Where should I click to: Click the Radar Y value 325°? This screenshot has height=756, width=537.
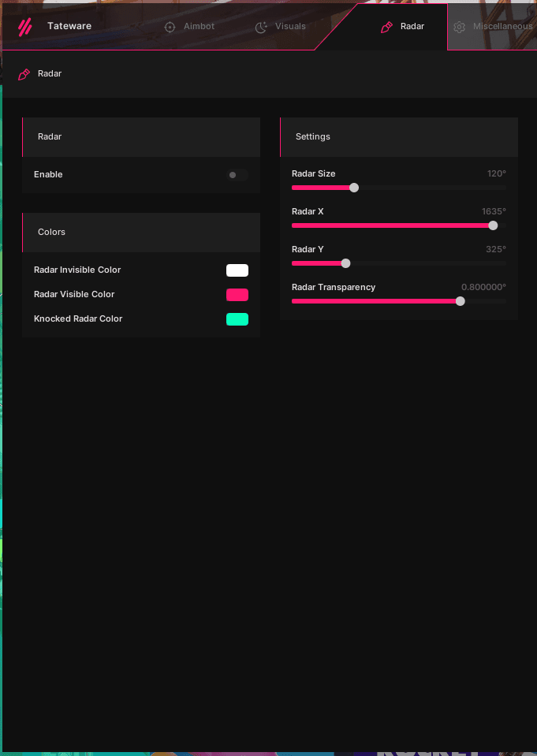coord(496,249)
